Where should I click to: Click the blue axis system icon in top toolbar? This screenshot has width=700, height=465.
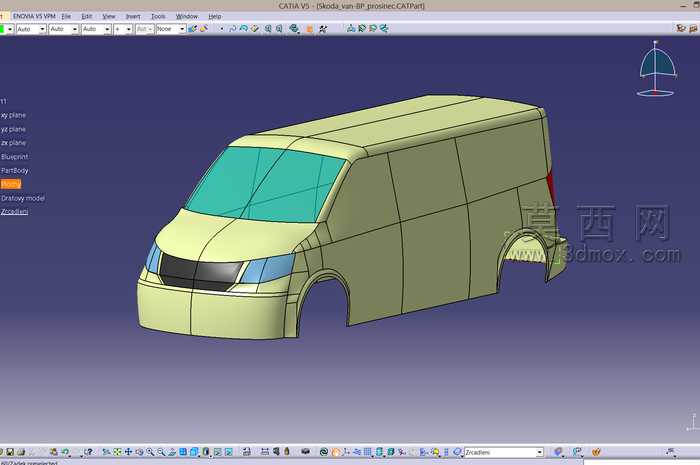pos(351,29)
